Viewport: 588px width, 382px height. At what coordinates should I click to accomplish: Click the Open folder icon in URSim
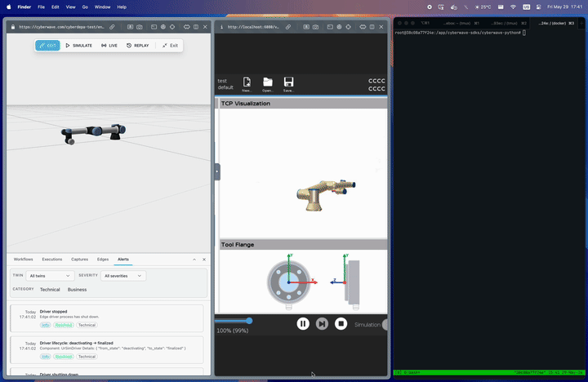(x=267, y=84)
